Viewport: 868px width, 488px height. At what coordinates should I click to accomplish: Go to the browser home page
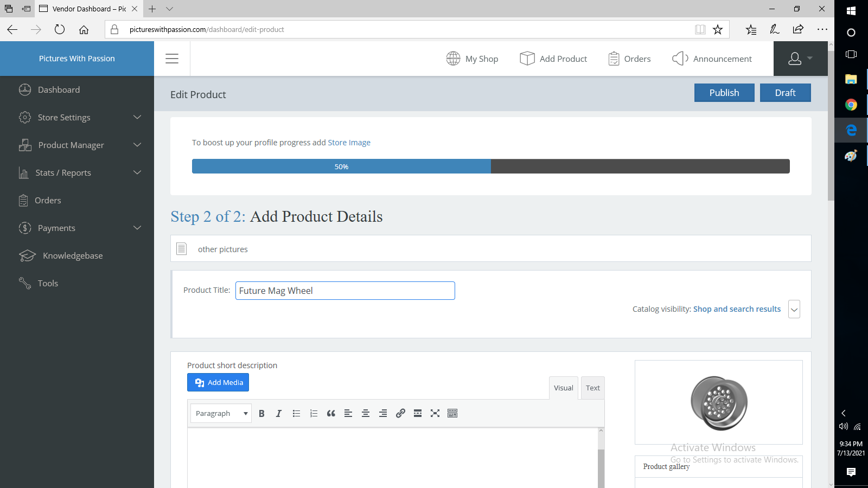coord(84,29)
